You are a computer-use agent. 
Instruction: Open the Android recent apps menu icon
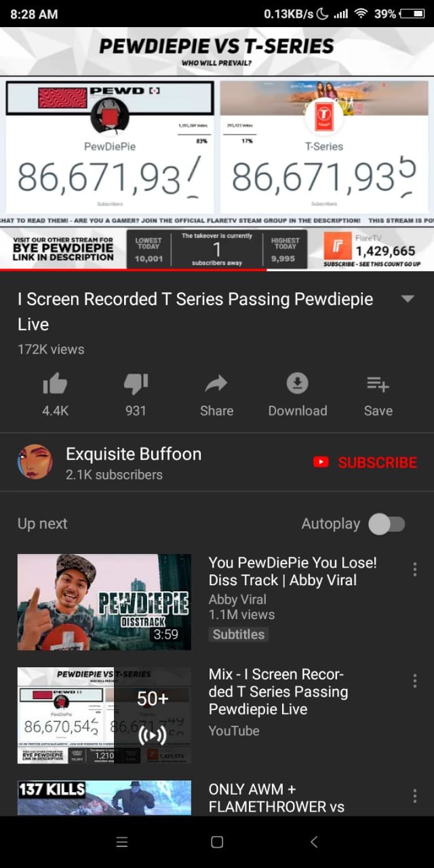pos(122,842)
